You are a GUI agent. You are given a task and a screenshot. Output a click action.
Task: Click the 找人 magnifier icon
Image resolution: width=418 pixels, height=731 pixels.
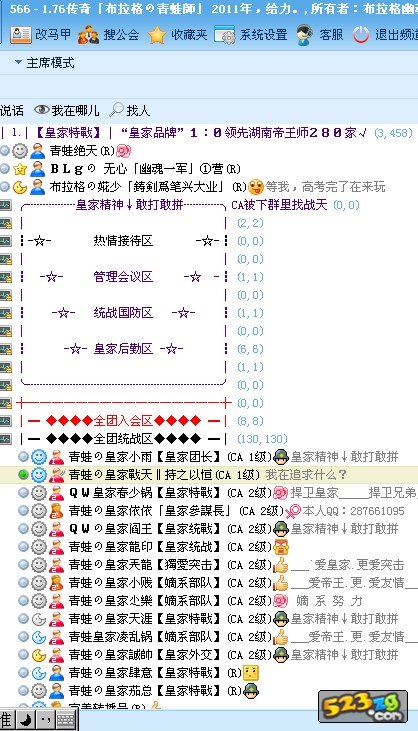click(x=116, y=110)
